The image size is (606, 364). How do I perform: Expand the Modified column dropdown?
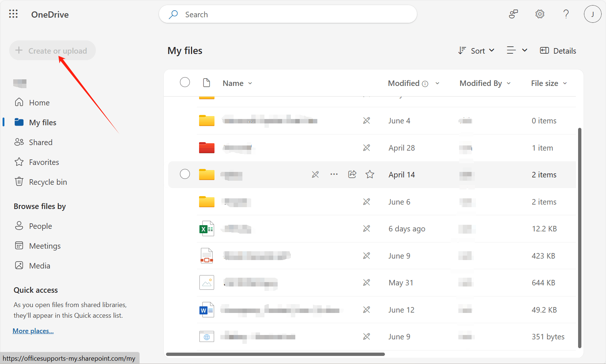(437, 83)
